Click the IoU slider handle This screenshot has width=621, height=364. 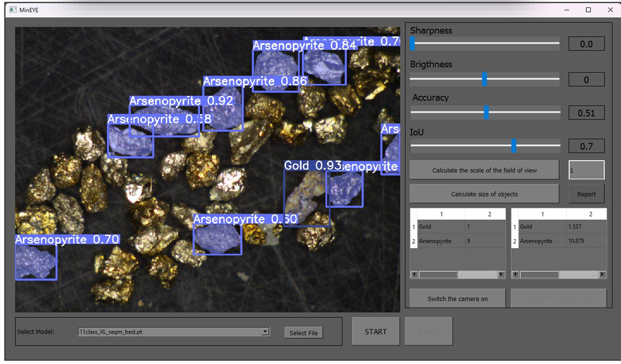click(514, 146)
